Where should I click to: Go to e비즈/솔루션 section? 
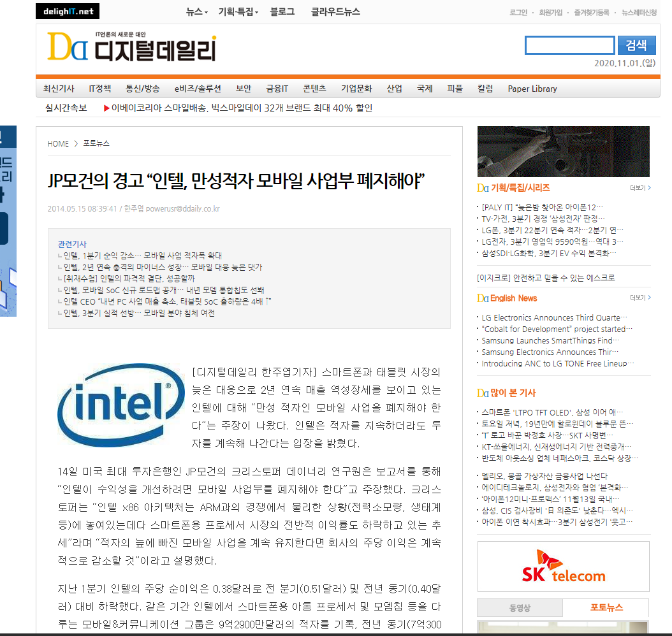point(198,89)
